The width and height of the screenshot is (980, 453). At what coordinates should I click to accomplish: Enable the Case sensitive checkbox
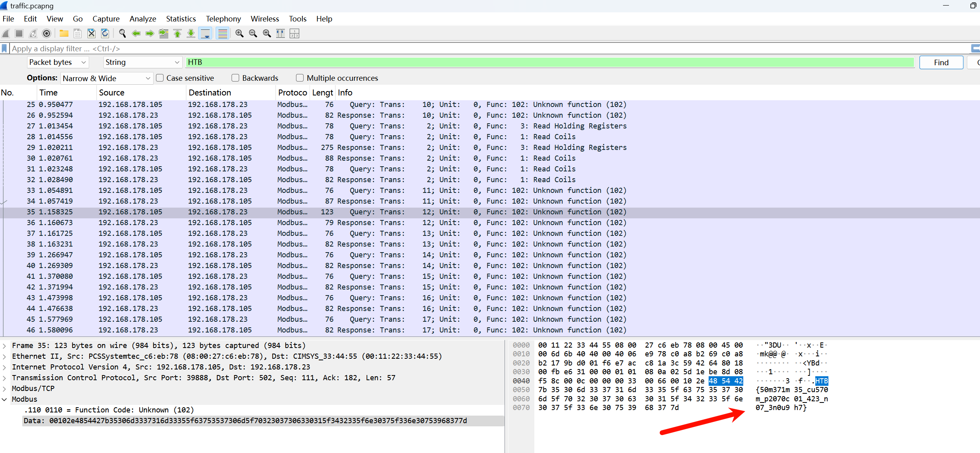pos(160,78)
